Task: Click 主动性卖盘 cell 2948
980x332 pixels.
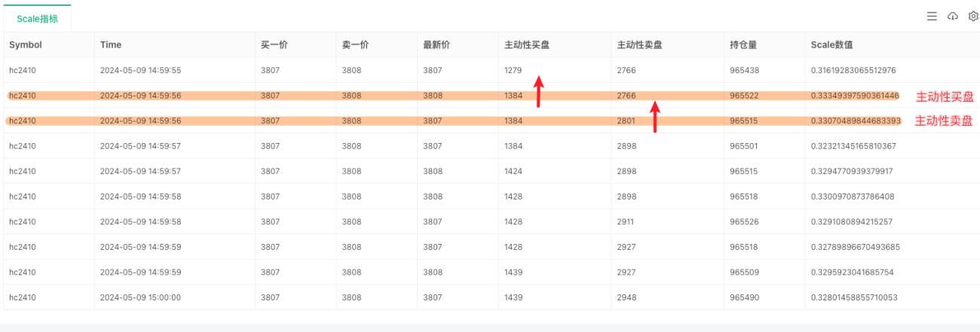Action: pyautogui.click(x=627, y=297)
